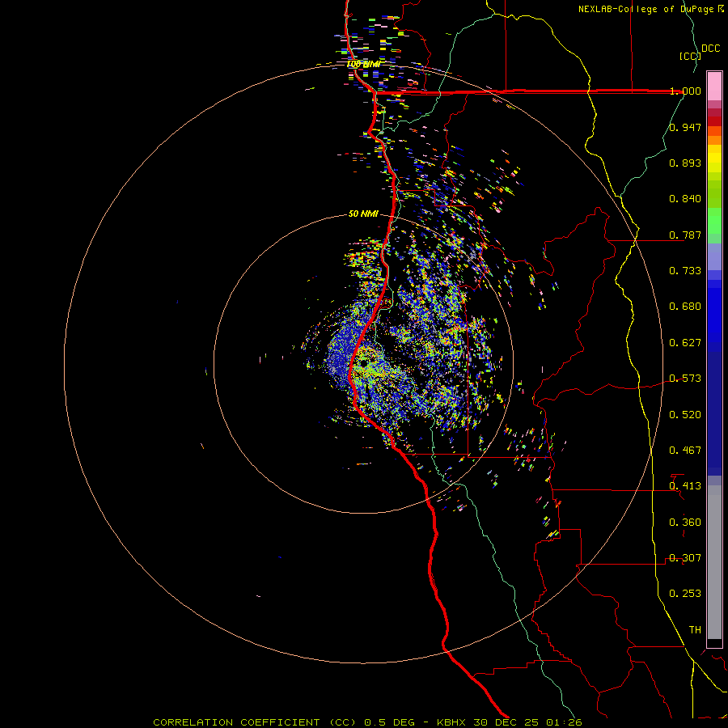Viewport: 728px width, 728px height.
Task: Select the 0.413 scale value
Action: (685, 486)
